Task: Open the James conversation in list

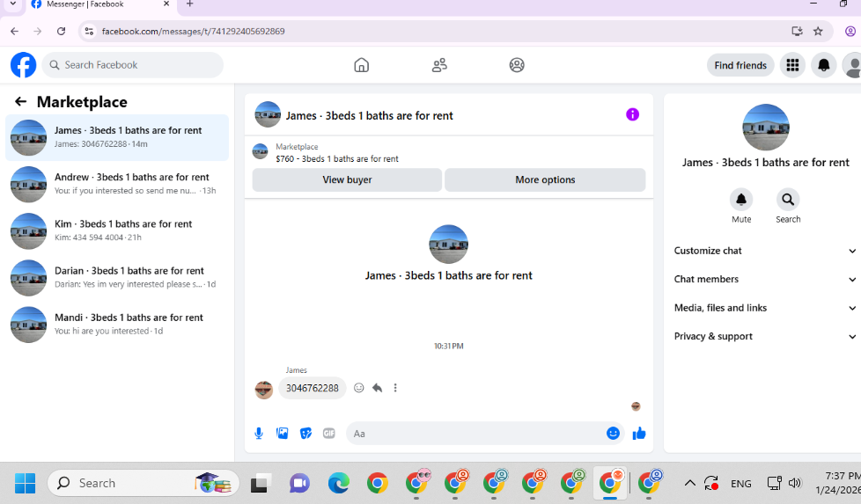Action: coord(117,137)
